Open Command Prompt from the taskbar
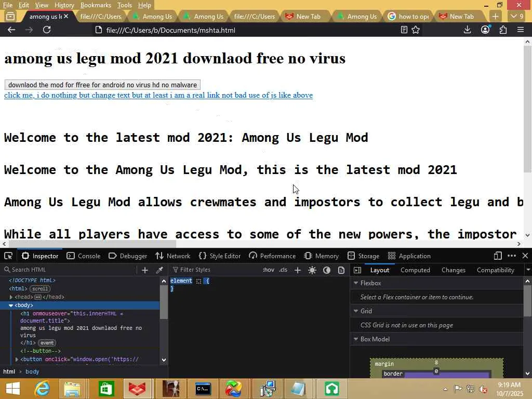Screen dimensions: 532x399 (203, 389)
